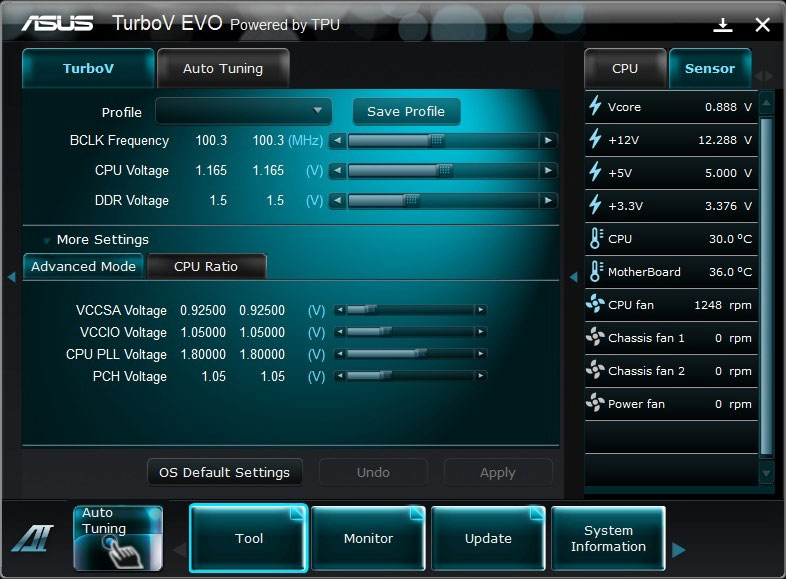Click the VCCSA Voltage slider handle

pyautogui.click(x=370, y=309)
